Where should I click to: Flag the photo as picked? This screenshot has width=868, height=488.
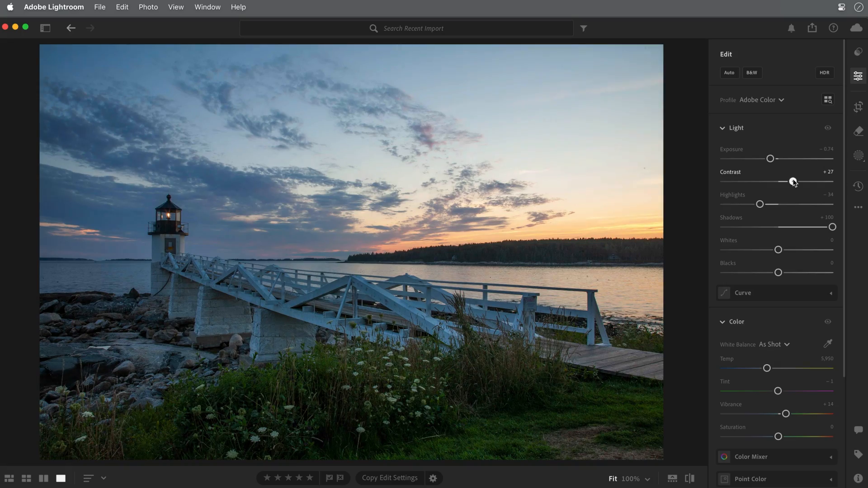pos(329,478)
